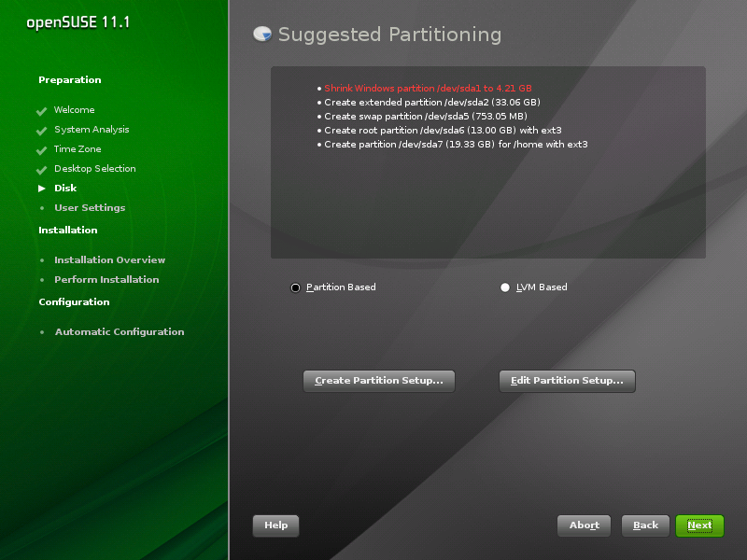Click the openSUSE 11.1 logo text
Image resolution: width=747 pixels, height=560 pixels.
pos(78,22)
